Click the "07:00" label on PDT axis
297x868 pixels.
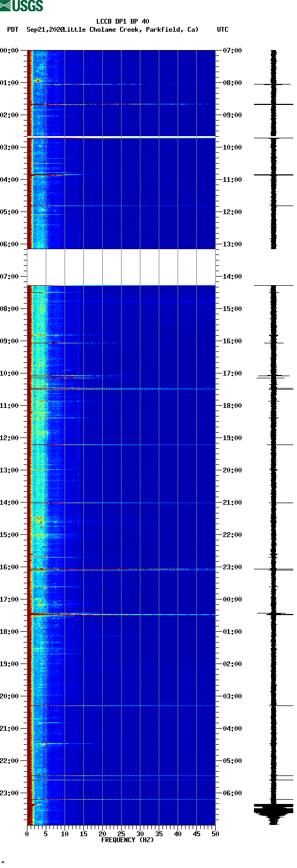click(9, 277)
